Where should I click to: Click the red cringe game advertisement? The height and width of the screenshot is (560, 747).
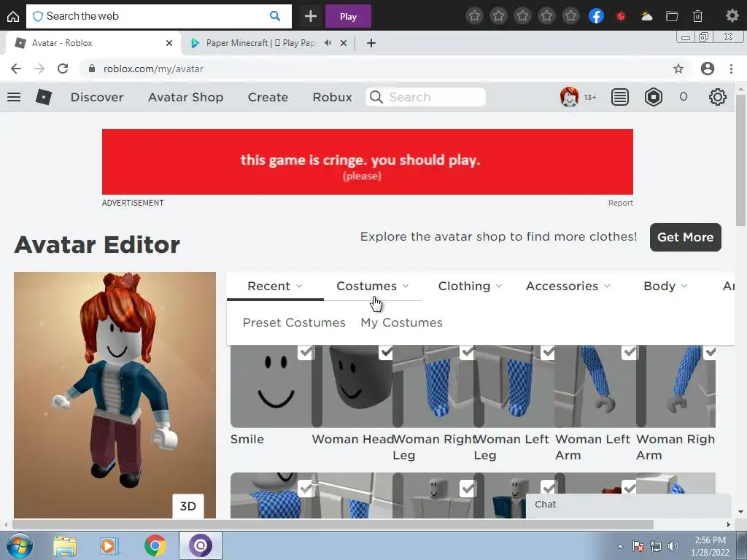368,162
